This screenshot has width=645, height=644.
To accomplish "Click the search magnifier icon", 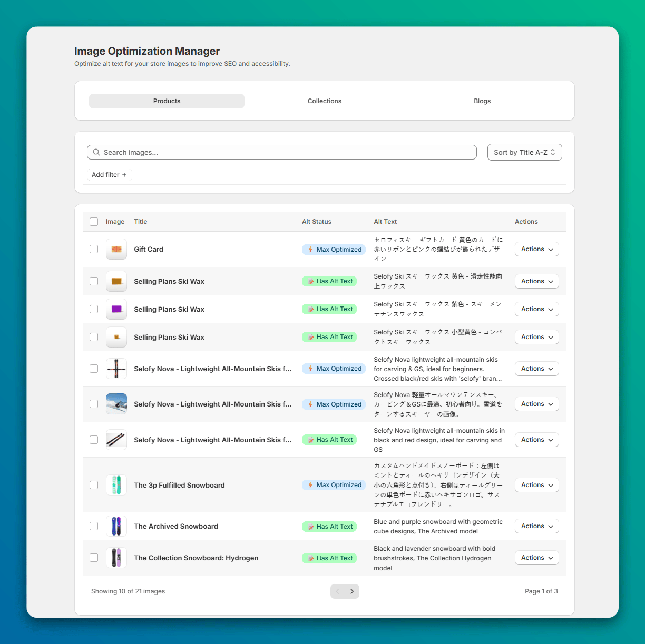I will (96, 152).
